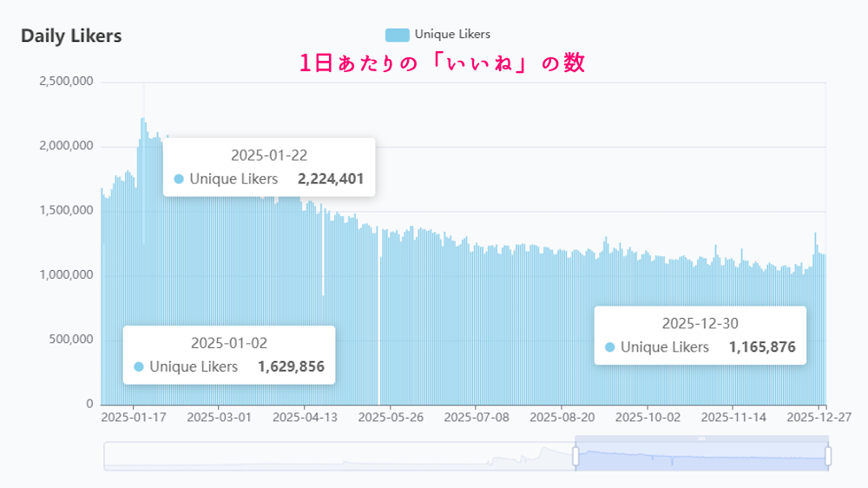This screenshot has width=868, height=488.
Task: Click the 2025-12-30 tooltip box
Action: click(700, 335)
